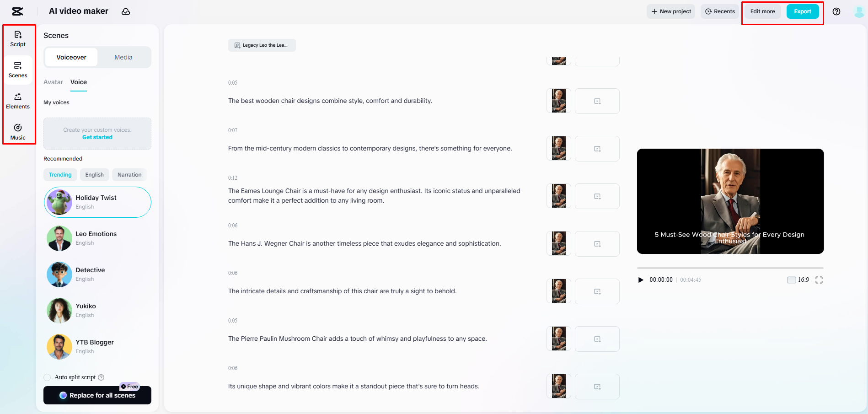Click the CapCut logo icon
The height and width of the screenshot is (414, 868).
click(x=17, y=11)
